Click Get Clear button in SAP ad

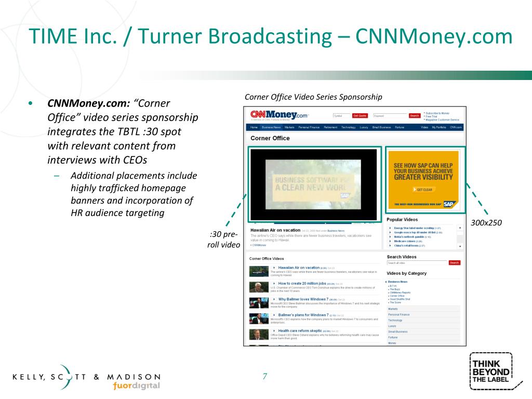[x=423, y=190]
